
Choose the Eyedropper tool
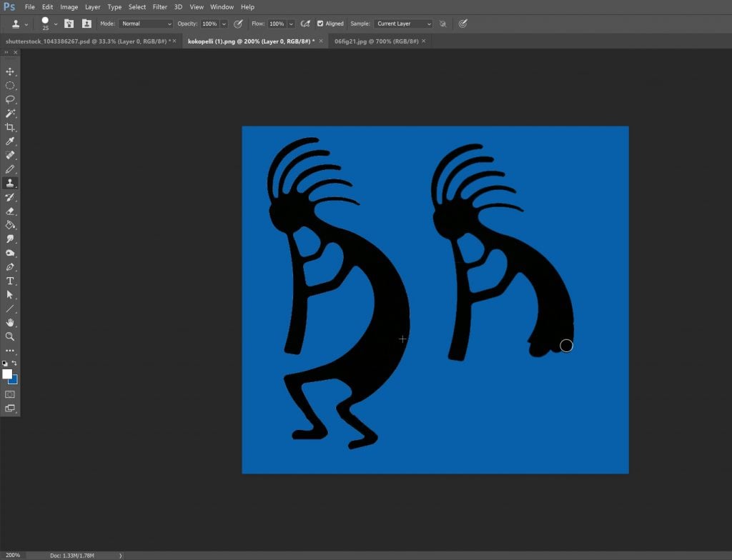[10, 141]
